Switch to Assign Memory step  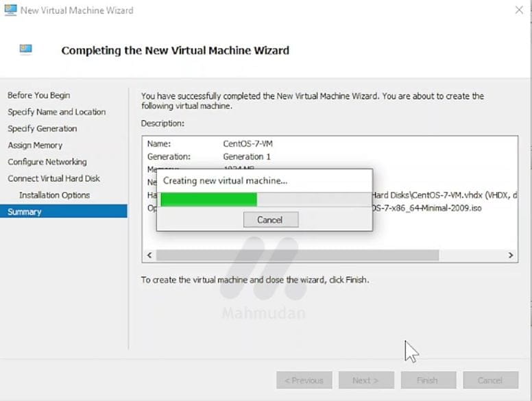tap(35, 145)
